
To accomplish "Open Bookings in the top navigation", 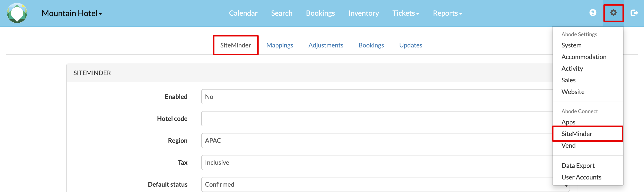I will click(320, 13).
